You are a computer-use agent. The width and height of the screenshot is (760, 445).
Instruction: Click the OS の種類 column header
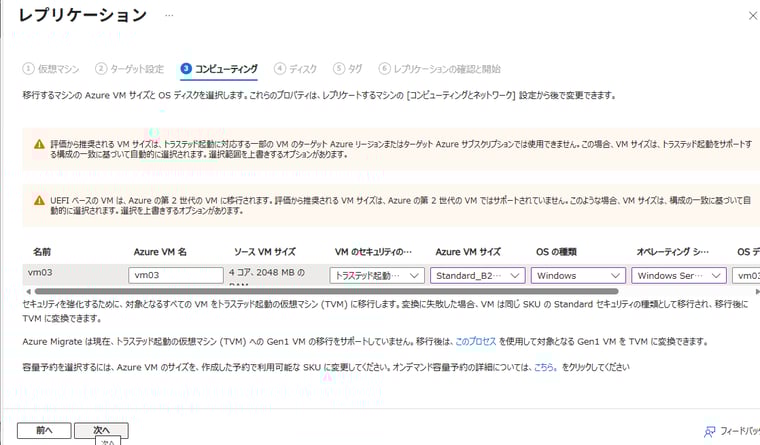click(x=556, y=252)
